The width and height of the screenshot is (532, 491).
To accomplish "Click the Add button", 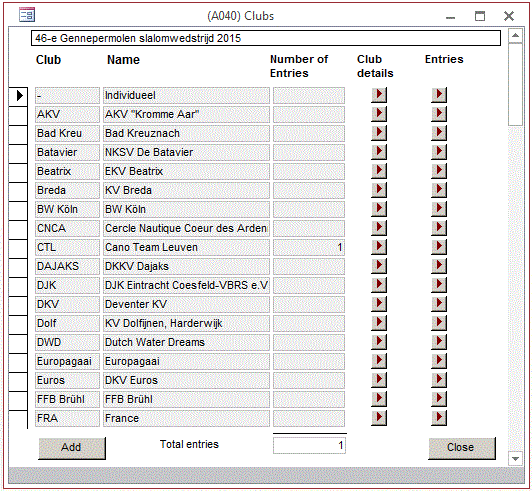I will coord(72,448).
